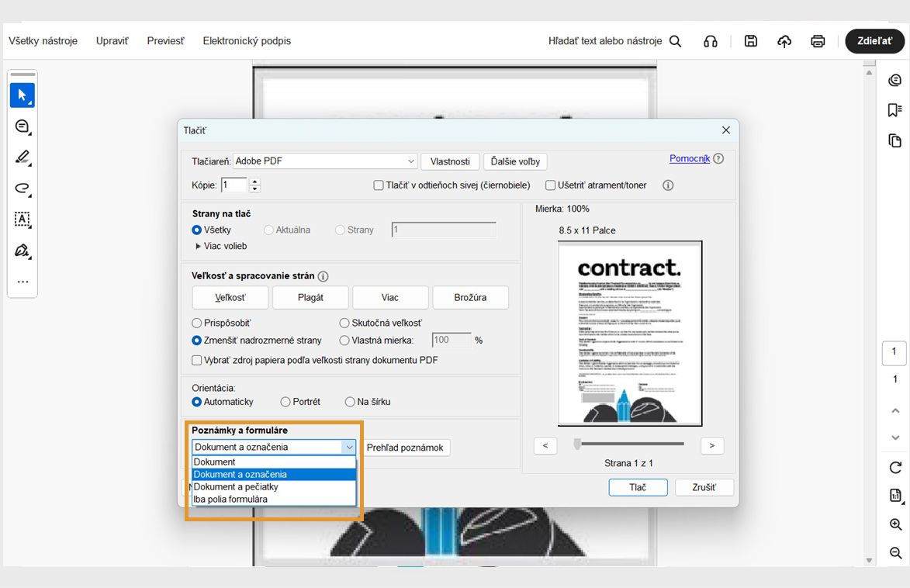Activate the text box selection tool
Screen dimensions: 910x588
[x=22, y=219]
